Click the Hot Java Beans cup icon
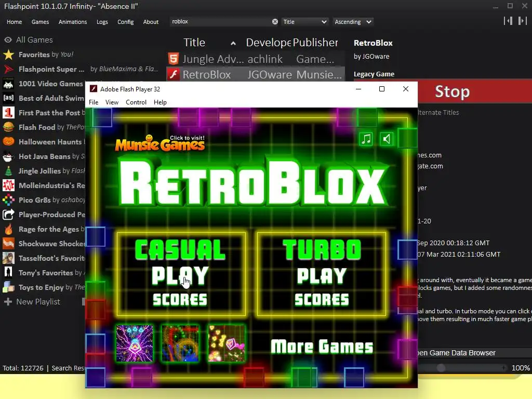 (x=8, y=156)
